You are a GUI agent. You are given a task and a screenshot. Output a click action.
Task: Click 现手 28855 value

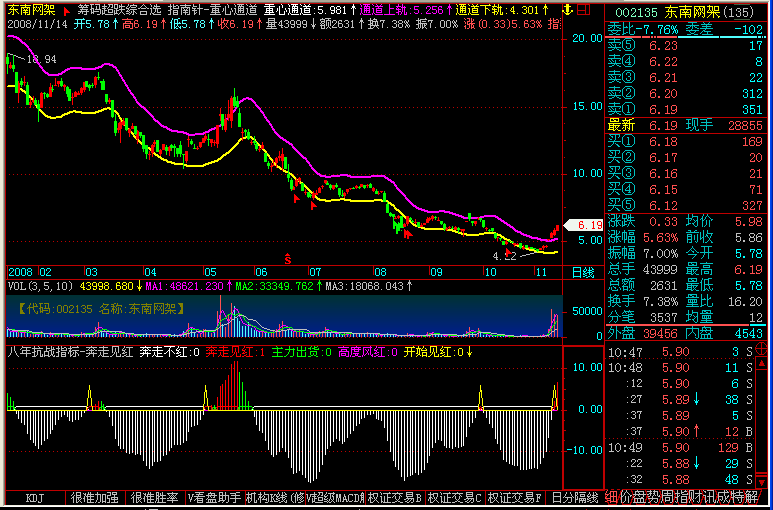pos(744,125)
